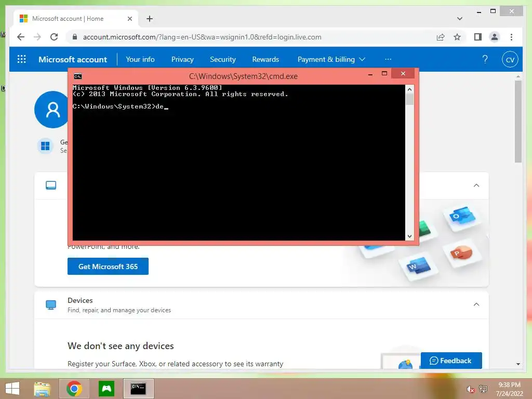This screenshot has width=532, height=399.
Task: Close Microsoft account tab
Action: tap(129, 19)
